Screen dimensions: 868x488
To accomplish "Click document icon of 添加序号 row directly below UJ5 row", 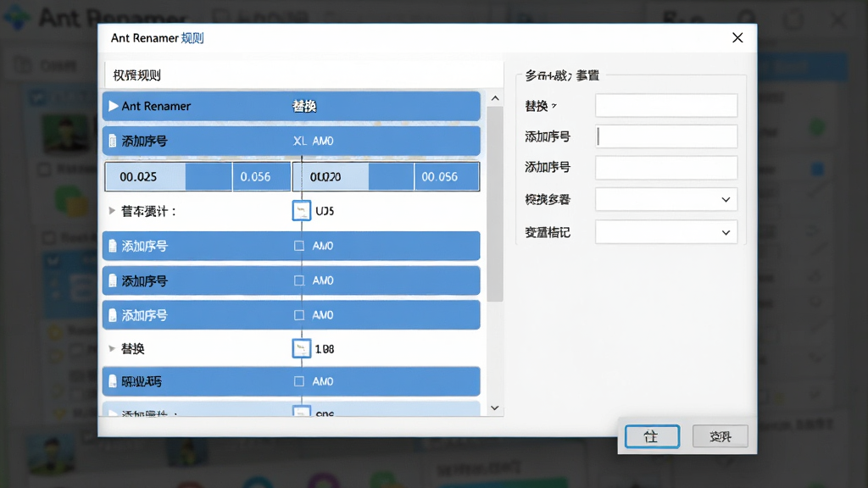I will pyautogui.click(x=113, y=247).
